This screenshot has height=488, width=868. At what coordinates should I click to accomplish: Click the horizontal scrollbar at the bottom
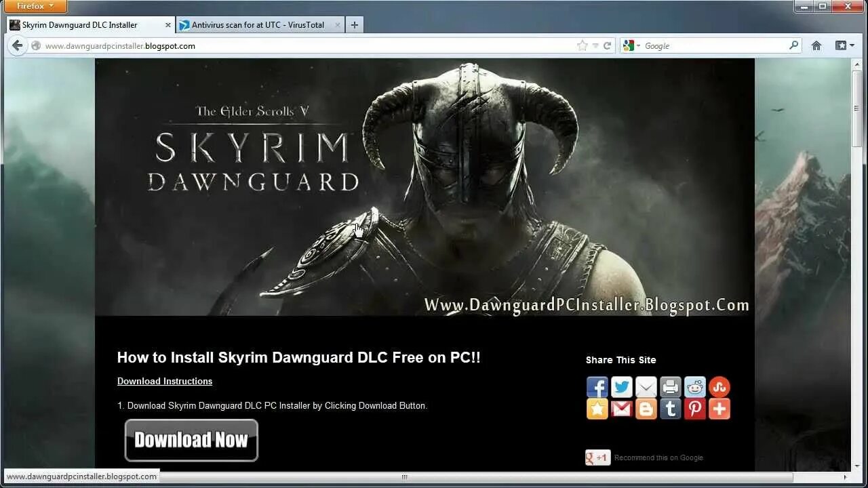405,477
